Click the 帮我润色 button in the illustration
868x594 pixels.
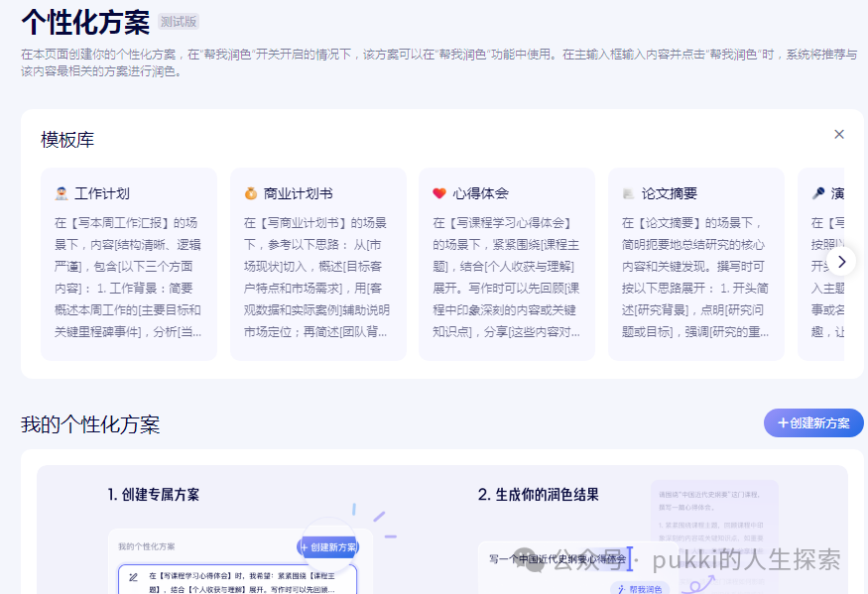[640, 589]
